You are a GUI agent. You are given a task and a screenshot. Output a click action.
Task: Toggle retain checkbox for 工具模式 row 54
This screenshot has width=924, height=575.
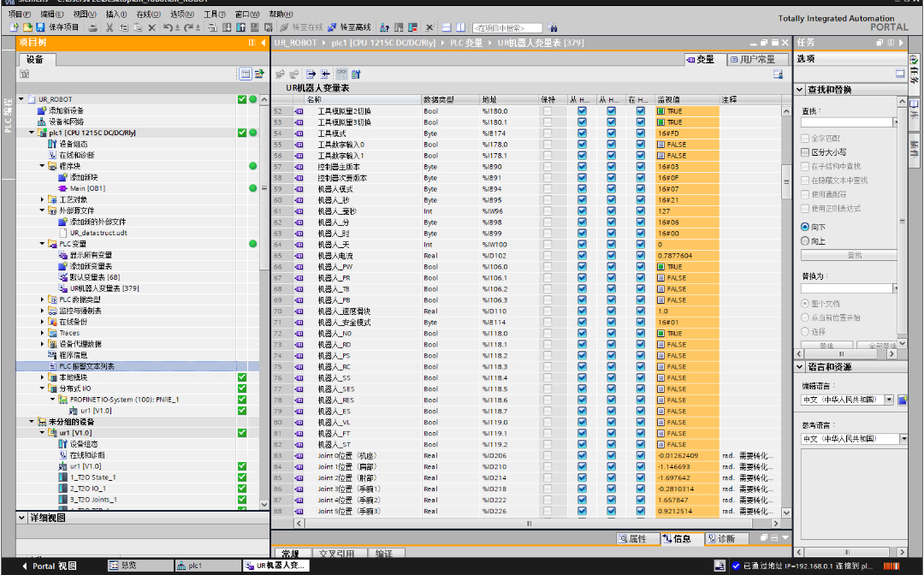548,133
